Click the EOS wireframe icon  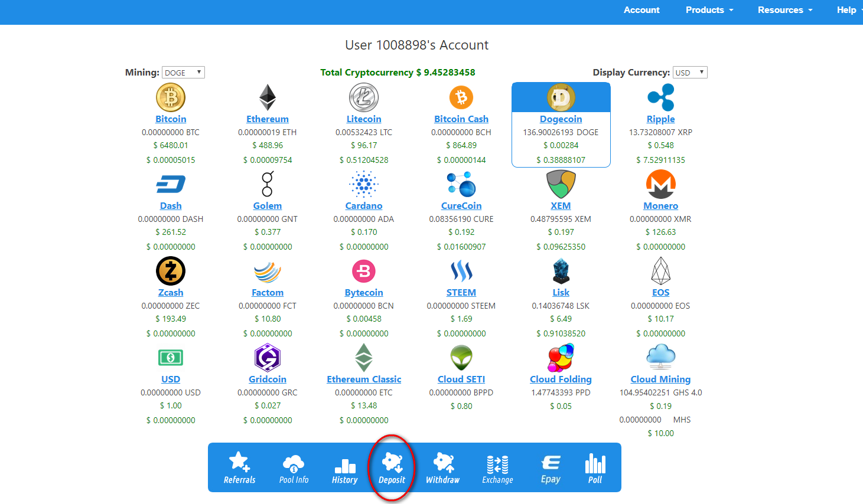click(x=661, y=271)
